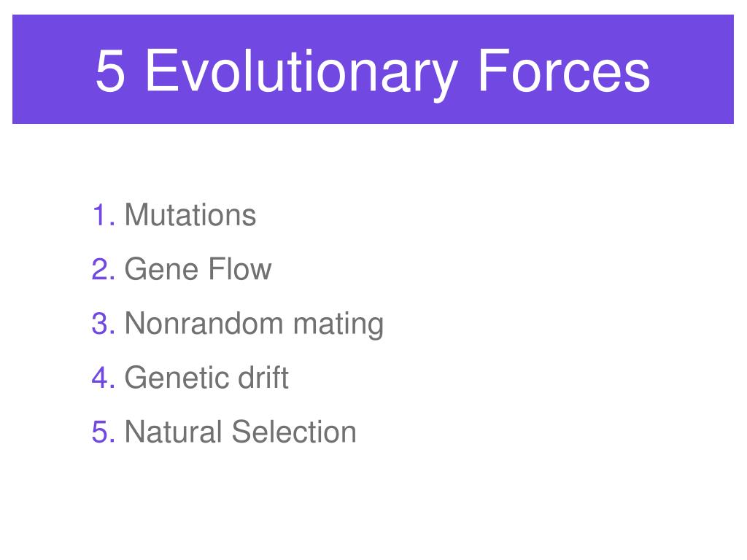Viewport: 747px width, 560px height.
Task: Click the purple number 2 marker
Action: 104,269
